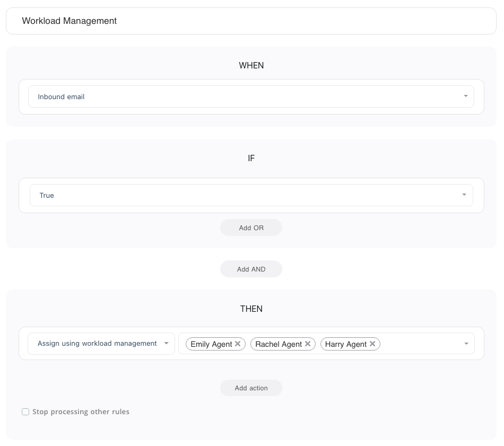This screenshot has width=504, height=446.
Task: Enable Stop processing other rules checkbox
Action: 25,412
